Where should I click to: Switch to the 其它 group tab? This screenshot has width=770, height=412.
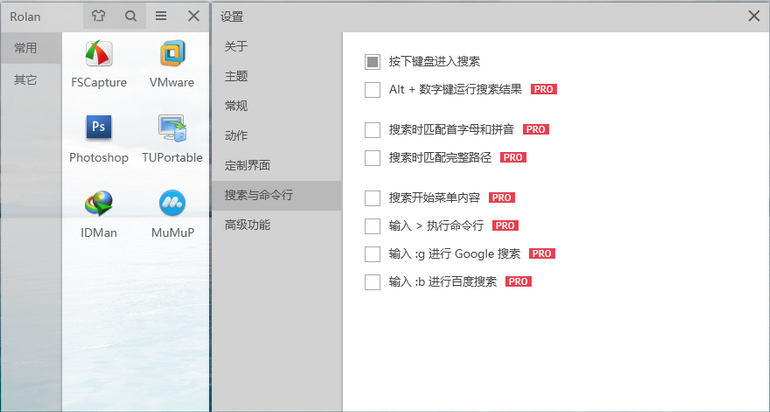coord(31,80)
